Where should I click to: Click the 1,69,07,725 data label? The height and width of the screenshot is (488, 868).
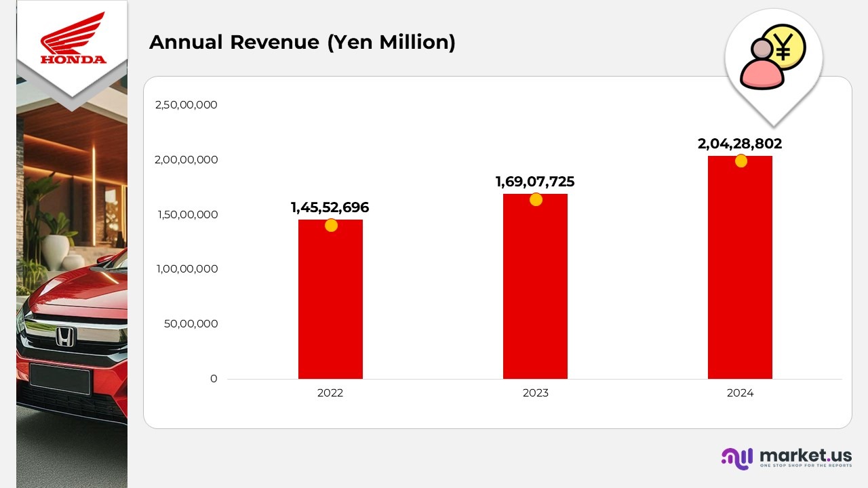535,182
